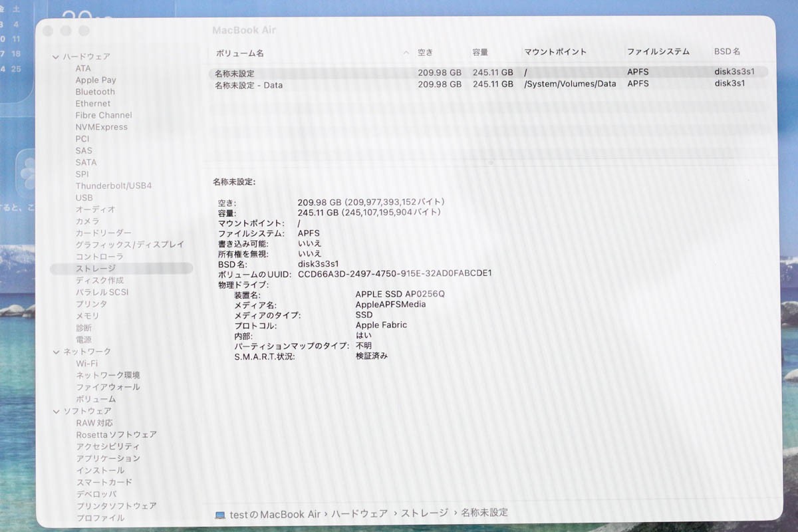Open the メモリ hardware entry
This screenshot has height=532, width=798.
click(x=87, y=316)
